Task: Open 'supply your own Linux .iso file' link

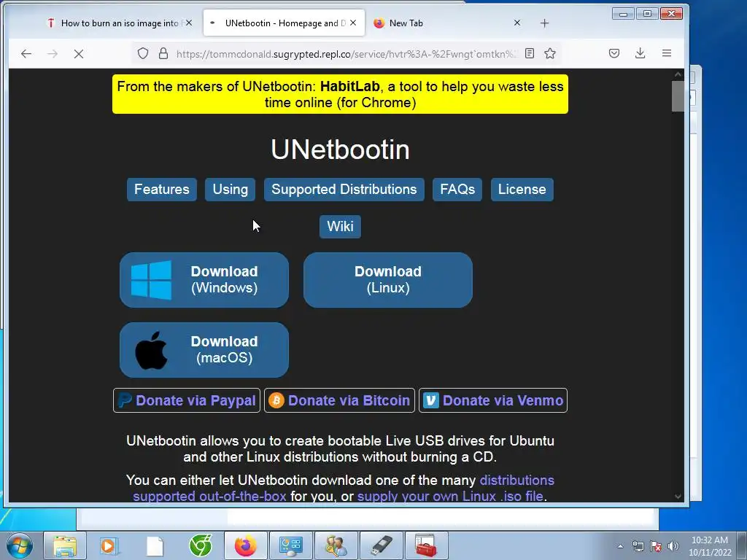Action: (450, 496)
